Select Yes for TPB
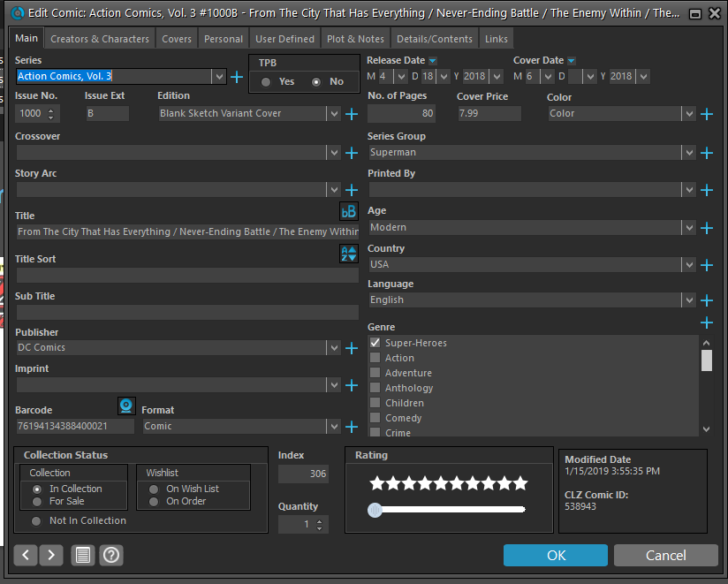 [266, 82]
